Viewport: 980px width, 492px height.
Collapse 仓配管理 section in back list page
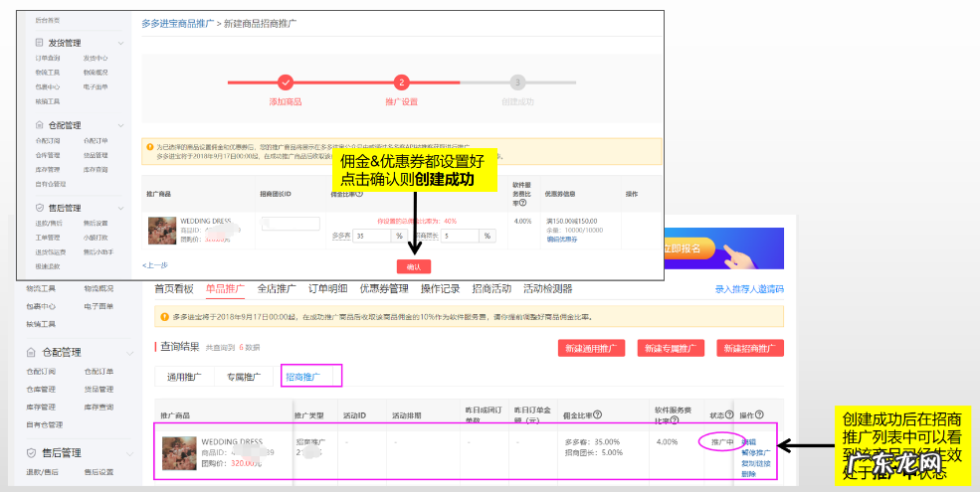click(x=130, y=354)
